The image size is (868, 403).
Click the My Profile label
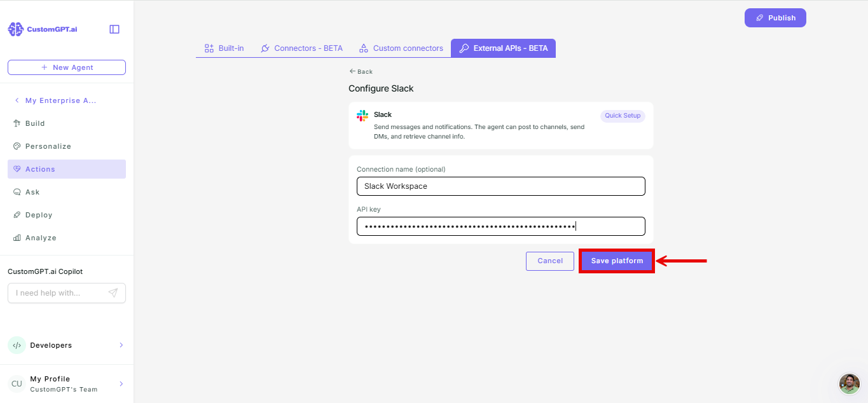click(x=50, y=379)
